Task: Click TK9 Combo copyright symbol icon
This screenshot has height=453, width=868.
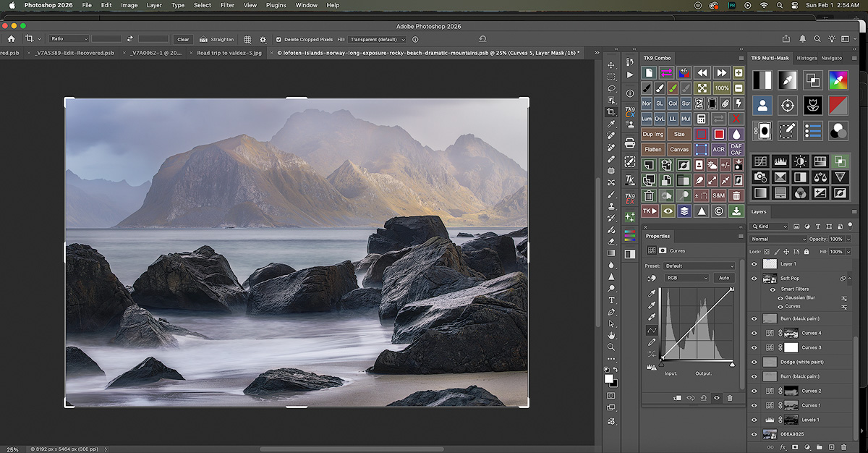Action: pyautogui.click(x=718, y=211)
